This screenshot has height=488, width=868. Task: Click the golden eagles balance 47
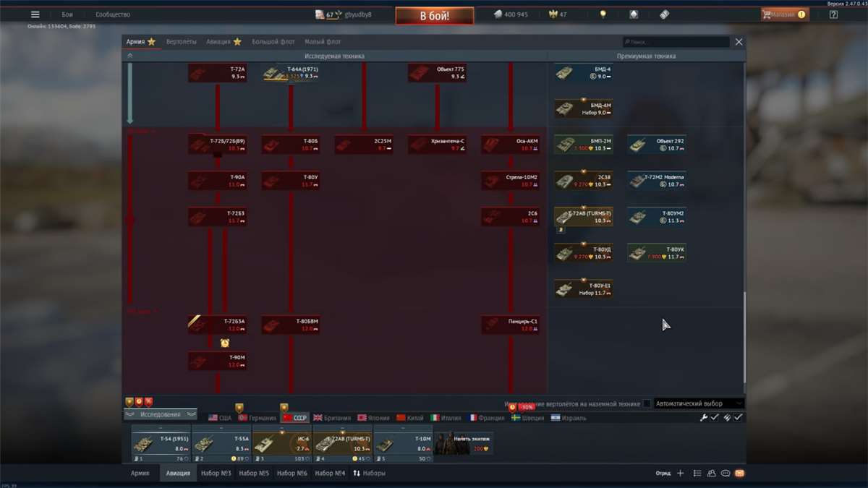click(x=559, y=14)
